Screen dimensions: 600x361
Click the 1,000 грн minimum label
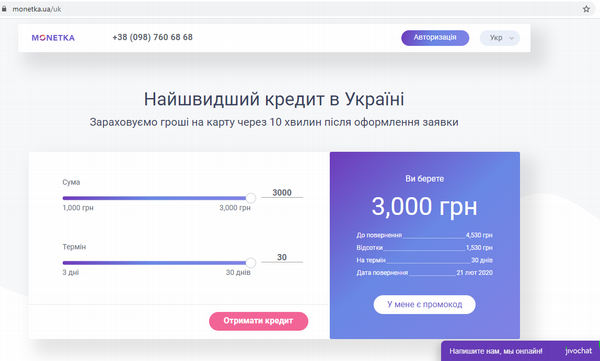pyautogui.click(x=78, y=208)
